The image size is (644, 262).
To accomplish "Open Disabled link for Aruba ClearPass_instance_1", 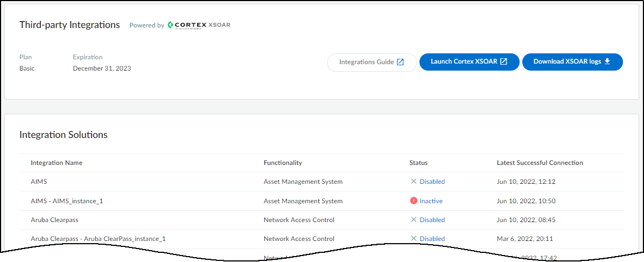I will (432, 239).
